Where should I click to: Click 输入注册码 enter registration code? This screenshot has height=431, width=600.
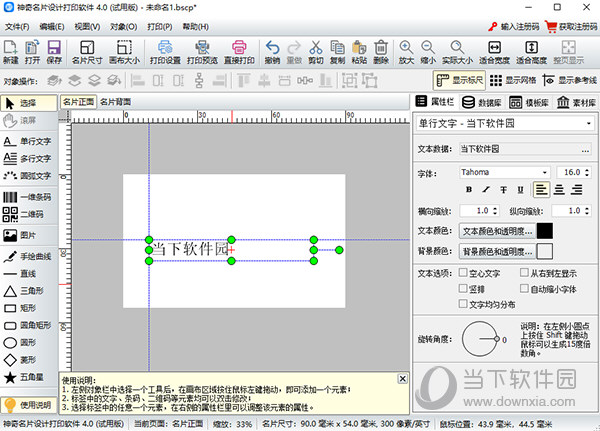coord(514,27)
